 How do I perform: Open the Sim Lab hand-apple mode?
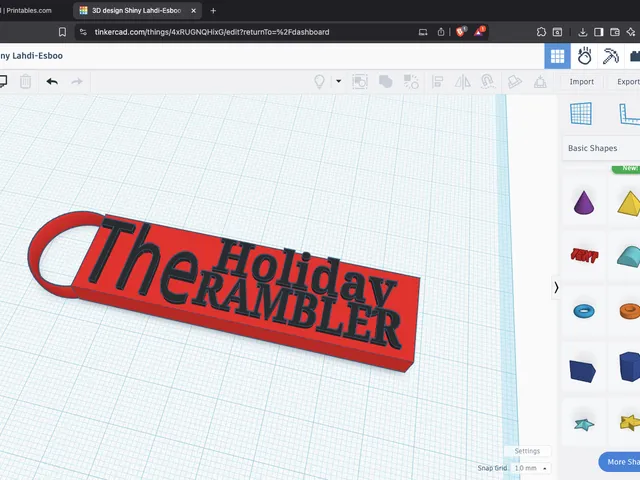click(584, 56)
